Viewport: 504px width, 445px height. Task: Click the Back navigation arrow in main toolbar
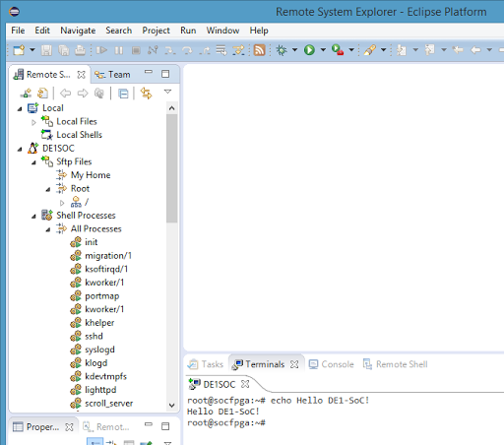[x=475, y=50]
